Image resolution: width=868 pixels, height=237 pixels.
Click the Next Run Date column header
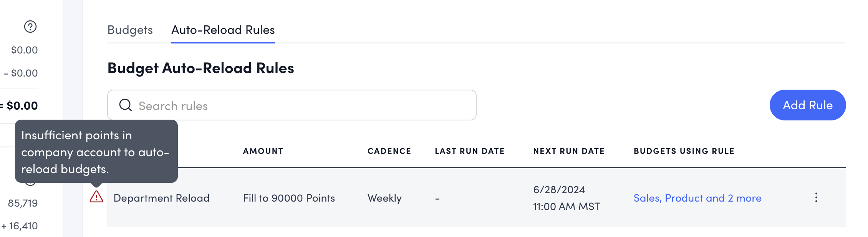click(x=569, y=151)
